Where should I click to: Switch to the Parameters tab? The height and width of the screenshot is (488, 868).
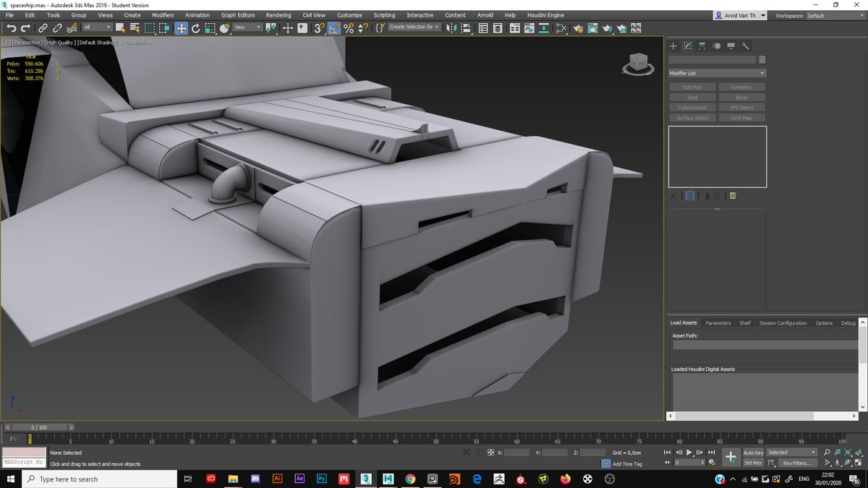[x=718, y=323]
